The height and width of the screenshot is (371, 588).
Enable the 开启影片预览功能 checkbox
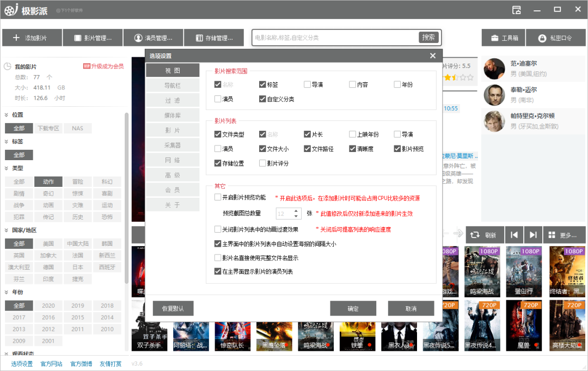point(218,197)
